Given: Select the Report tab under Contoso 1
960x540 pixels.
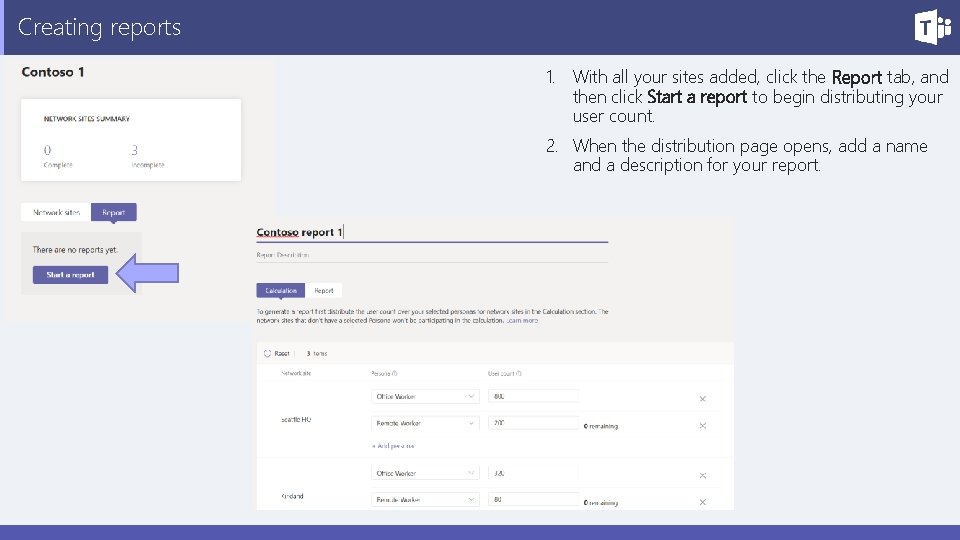Looking at the screenshot, I should [x=113, y=212].
